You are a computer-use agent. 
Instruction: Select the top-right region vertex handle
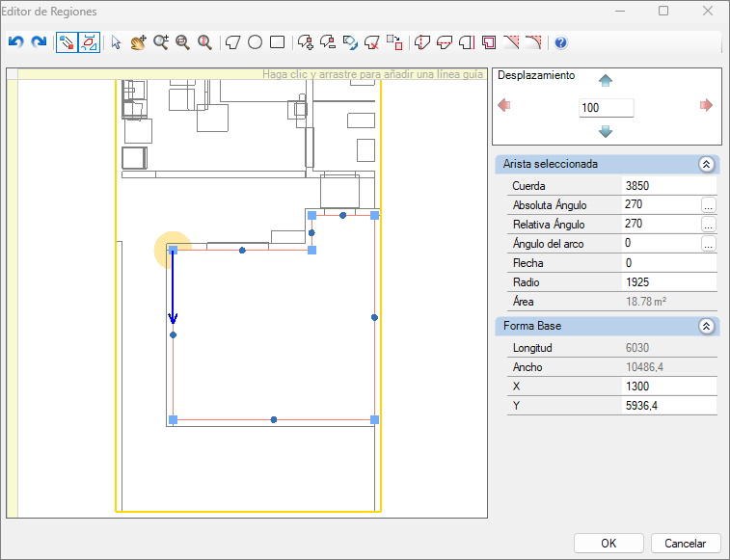point(374,215)
